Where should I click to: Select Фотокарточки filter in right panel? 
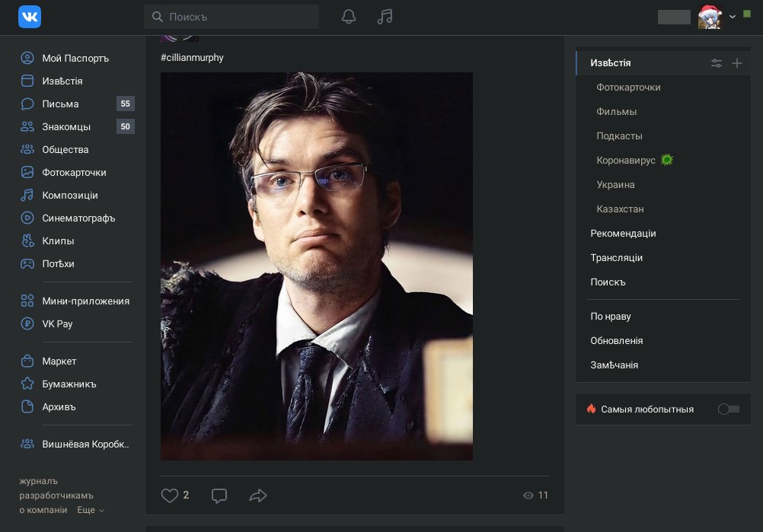pyautogui.click(x=628, y=88)
